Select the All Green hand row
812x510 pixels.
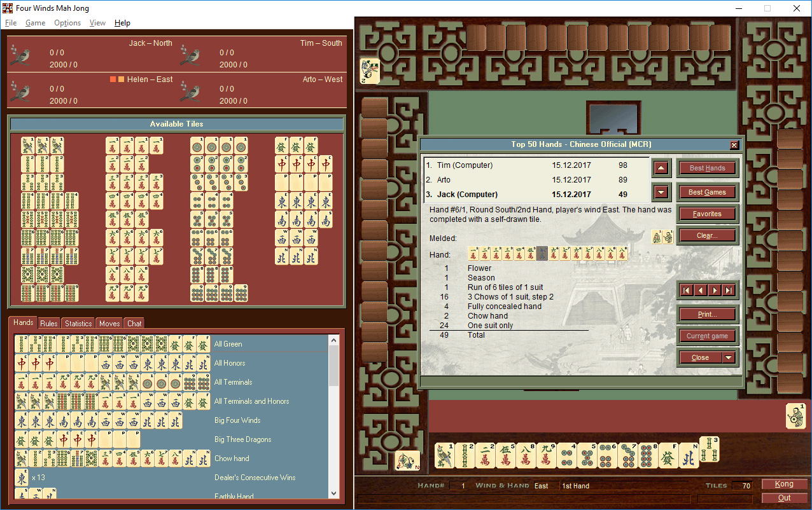(171, 344)
